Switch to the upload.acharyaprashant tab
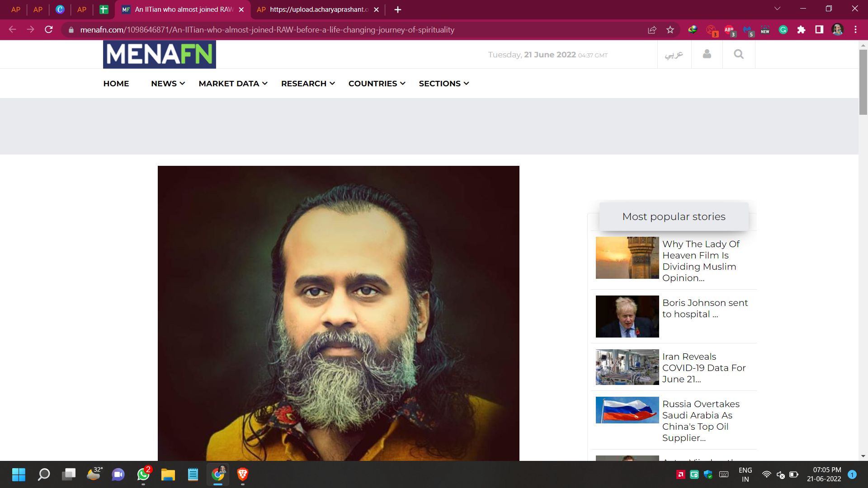This screenshot has height=488, width=868. (x=318, y=9)
